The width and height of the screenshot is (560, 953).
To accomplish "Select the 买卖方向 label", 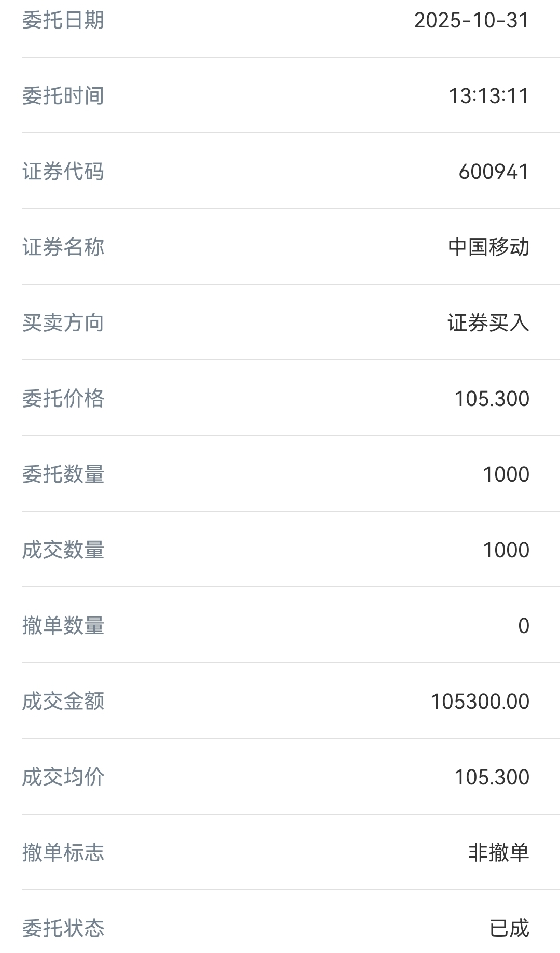I will (x=63, y=323).
